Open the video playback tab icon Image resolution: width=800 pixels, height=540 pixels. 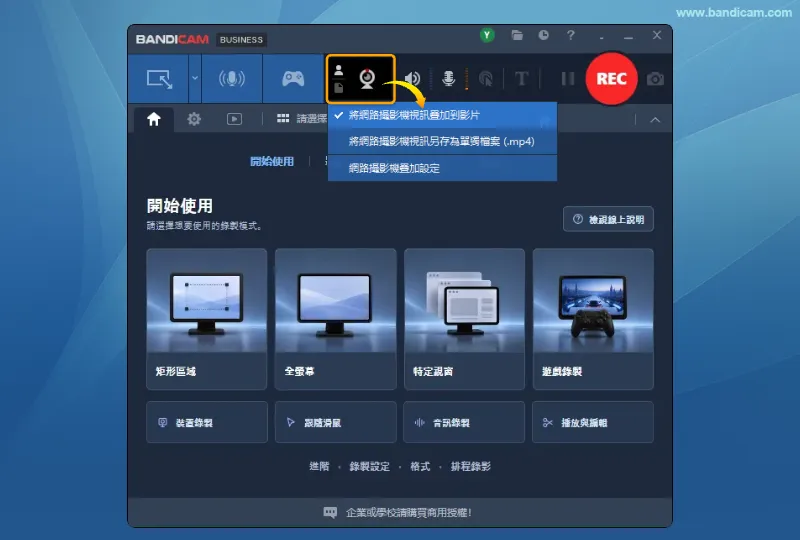click(x=234, y=119)
